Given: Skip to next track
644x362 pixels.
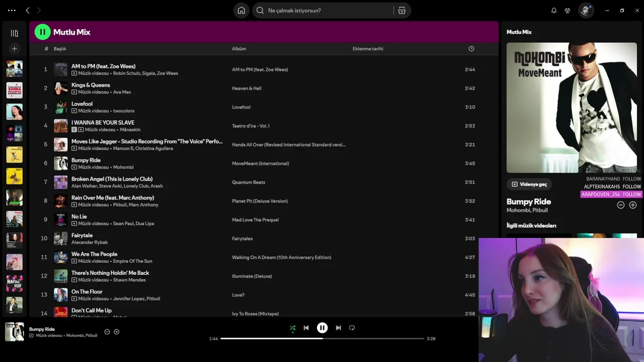Looking at the screenshot, I should [x=338, y=328].
